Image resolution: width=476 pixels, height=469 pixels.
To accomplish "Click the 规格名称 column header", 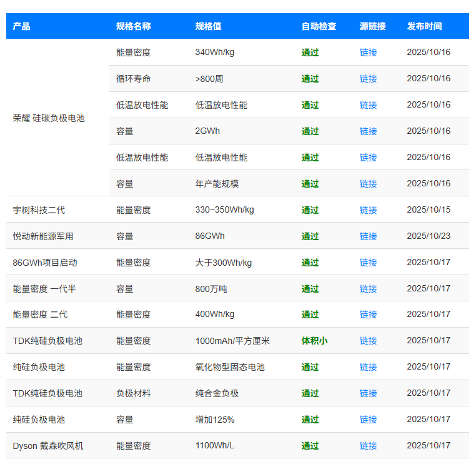I will [133, 26].
